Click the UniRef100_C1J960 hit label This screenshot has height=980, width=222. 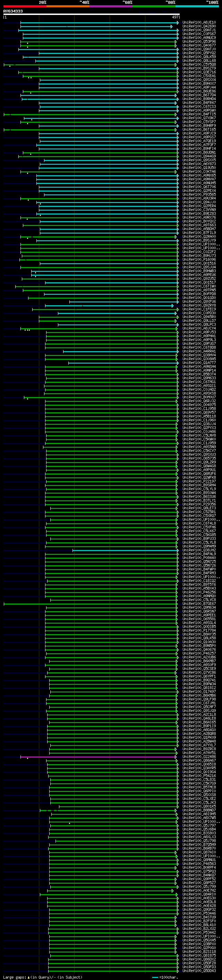pyautogui.click(x=199, y=420)
